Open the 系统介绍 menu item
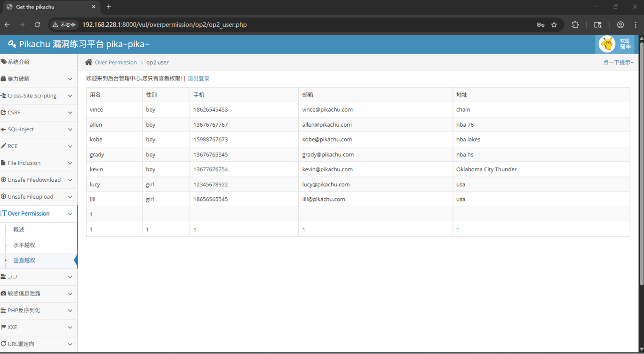The height and width of the screenshot is (354, 644). pos(39,62)
